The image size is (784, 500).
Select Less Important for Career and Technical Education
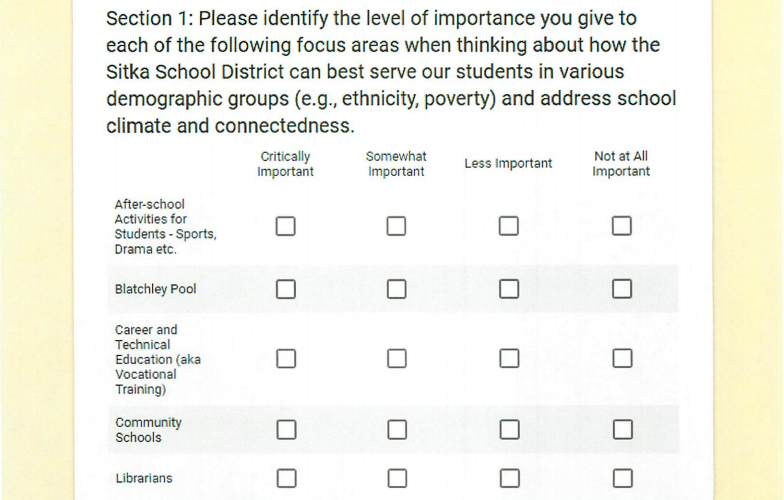509,358
